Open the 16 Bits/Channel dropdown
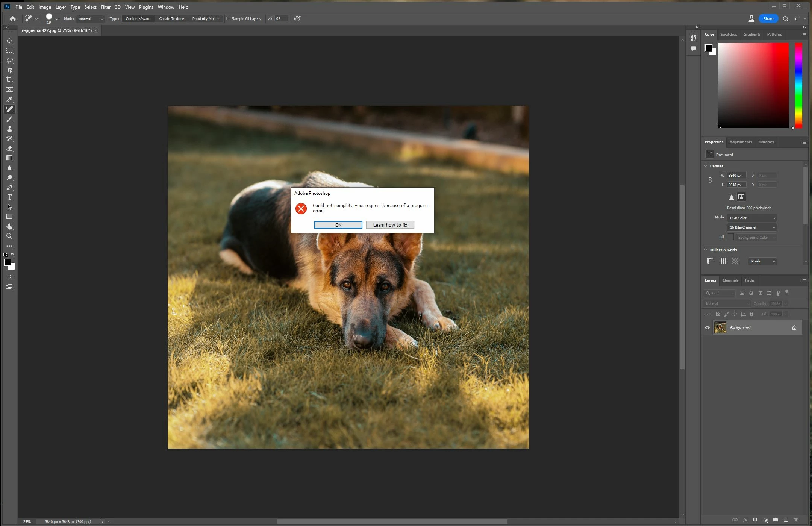 [x=751, y=227]
